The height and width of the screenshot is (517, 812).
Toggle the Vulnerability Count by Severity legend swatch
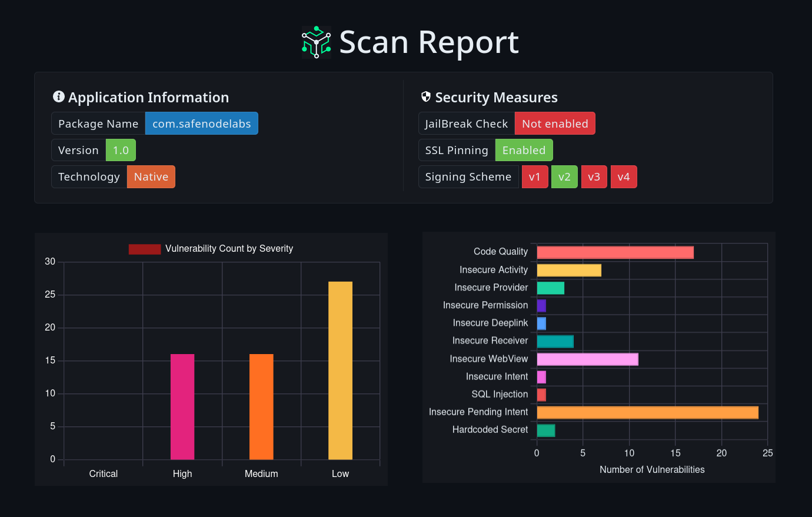tap(145, 249)
